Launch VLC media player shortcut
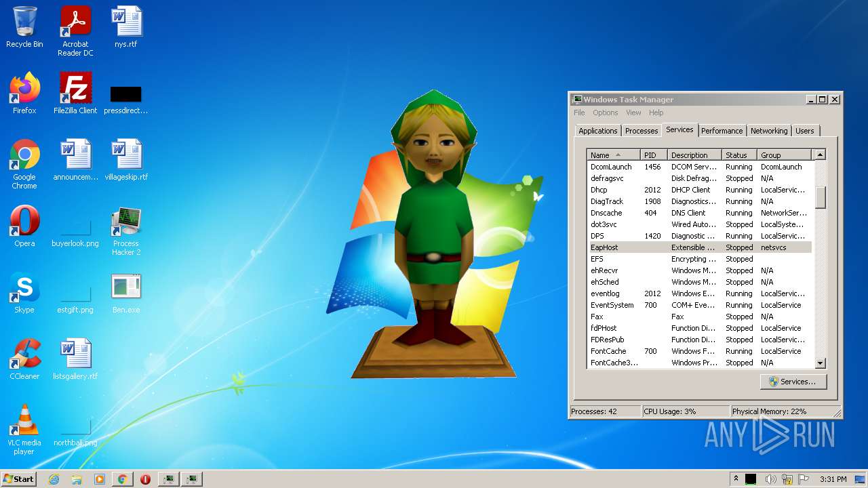Viewport: 868px width, 488px height. [x=24, y=430]
